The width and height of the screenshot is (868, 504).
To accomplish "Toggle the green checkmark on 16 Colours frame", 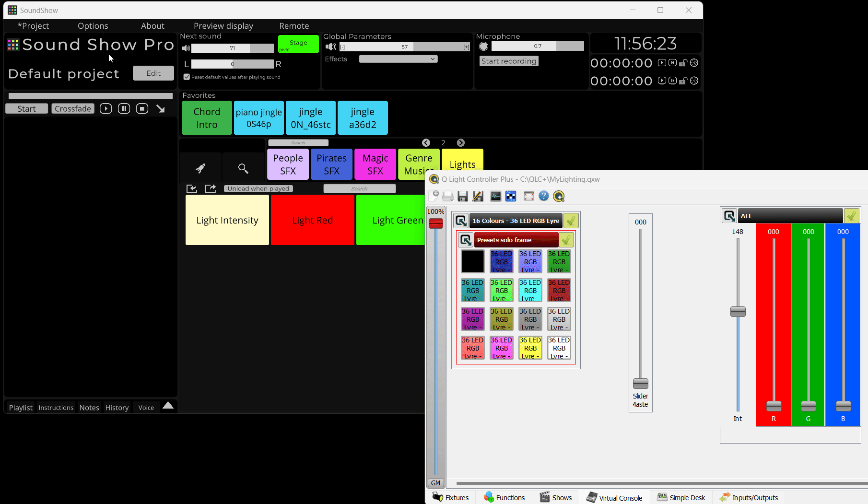I will click(x=571, y=221).
